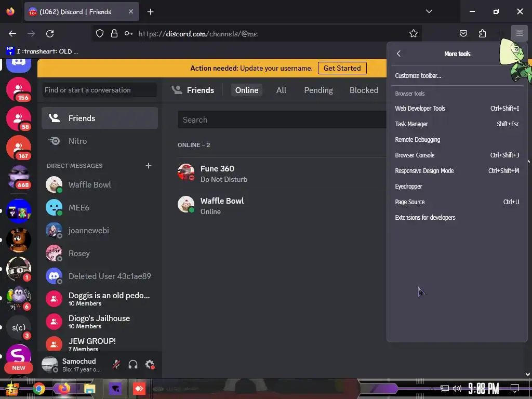Image resolution: width=532 pixels, height=399 pixels.
Task: Enable Responsive Design Mode
Action: (x=457, y=170)
